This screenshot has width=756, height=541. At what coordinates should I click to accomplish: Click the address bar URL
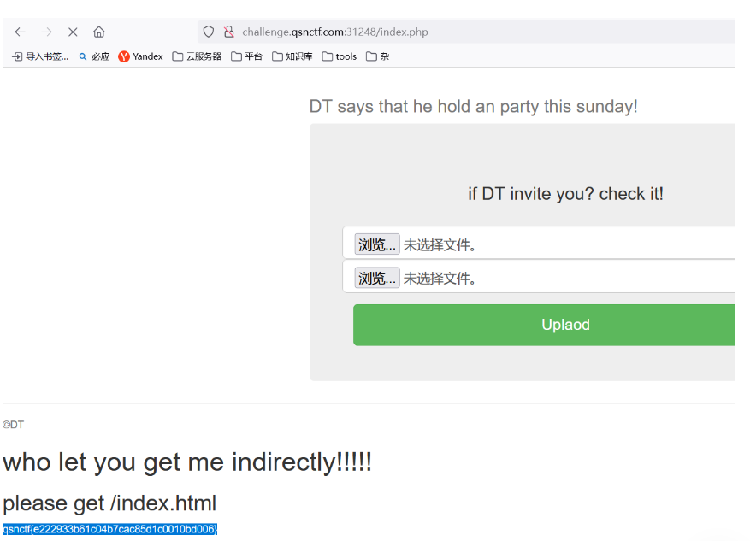(335, 32)
